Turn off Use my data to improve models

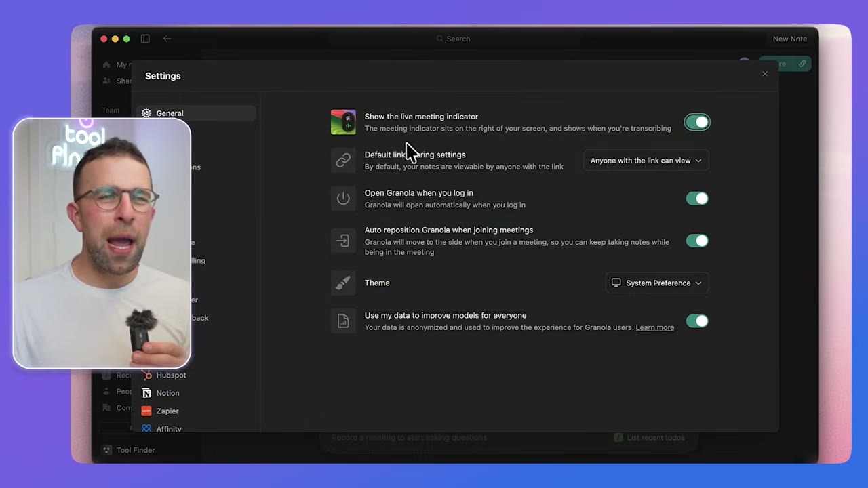[x=697, y=321]
